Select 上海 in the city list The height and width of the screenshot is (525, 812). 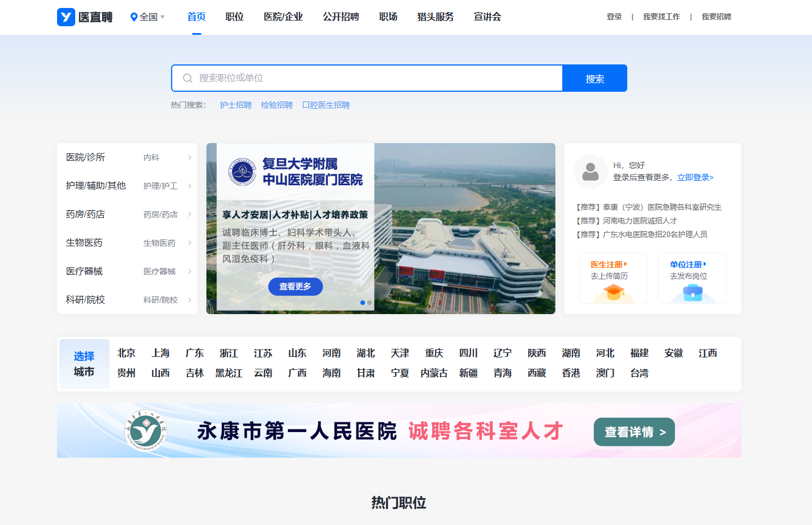(160, 353)
